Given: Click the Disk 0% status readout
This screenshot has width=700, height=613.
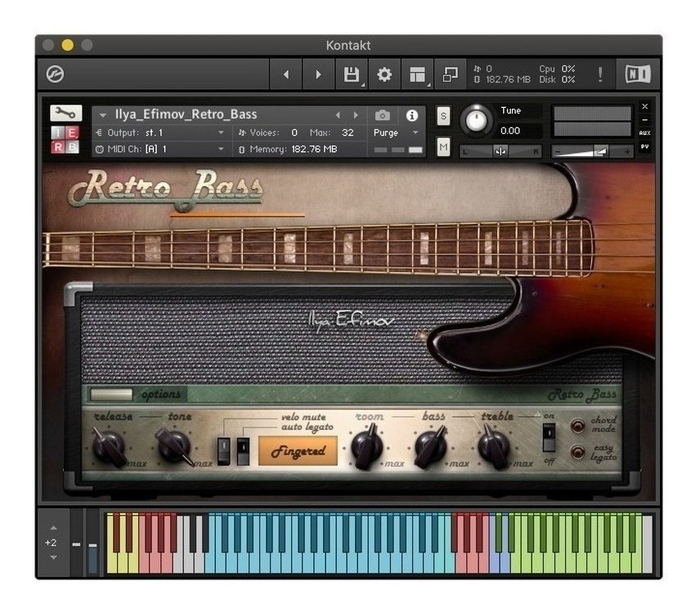Looking at the screenshot, I should pyautogui.click(x=557, y=79).
